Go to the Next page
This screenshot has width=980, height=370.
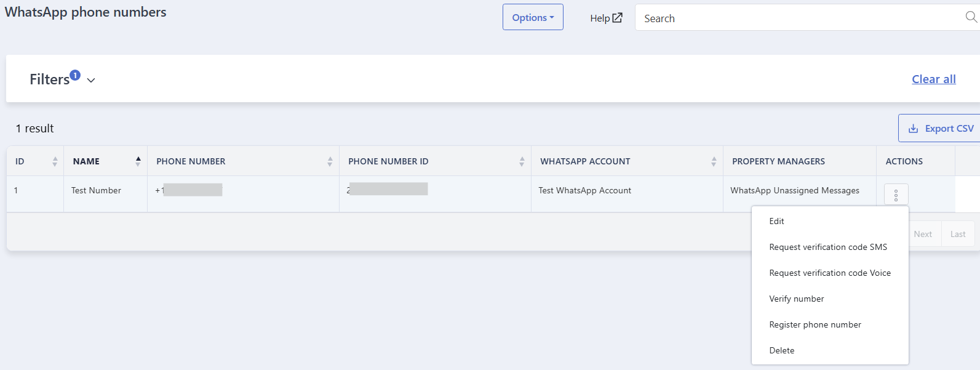tap(923, 234)
